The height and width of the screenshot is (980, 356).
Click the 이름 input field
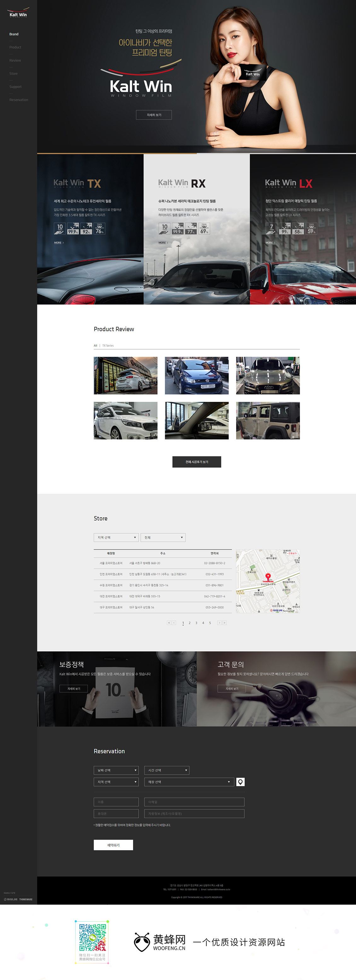pos(116,802)
